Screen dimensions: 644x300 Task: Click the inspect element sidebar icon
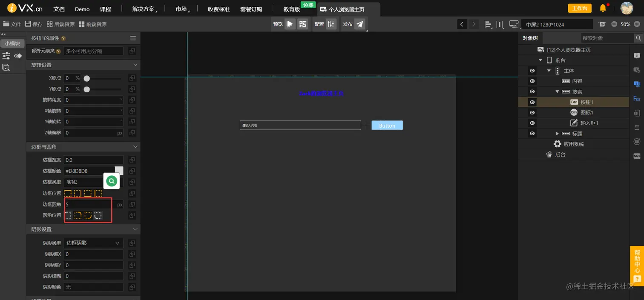coord(6,67)
